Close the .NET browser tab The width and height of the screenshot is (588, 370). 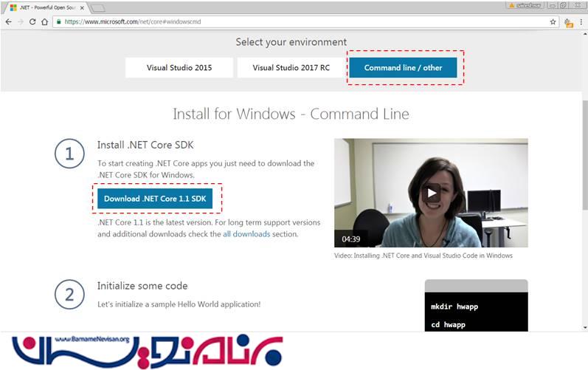coord(83,7)
